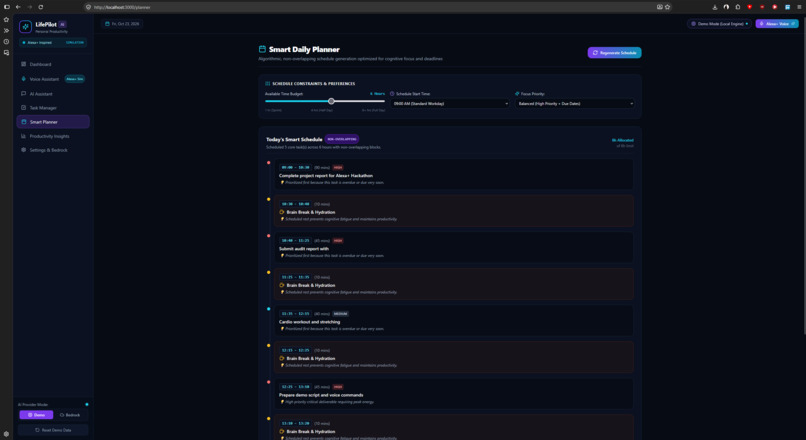Viewport: 806px width, 440px height.
Task: Click the browser sidebar bookmarks star icon
Action: point(6,20)
